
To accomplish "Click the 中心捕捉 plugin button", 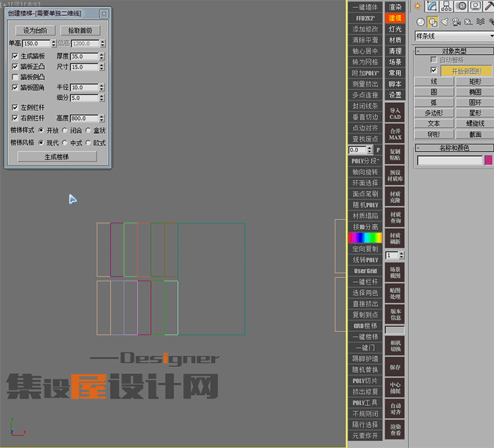I will tap(395, 387).
